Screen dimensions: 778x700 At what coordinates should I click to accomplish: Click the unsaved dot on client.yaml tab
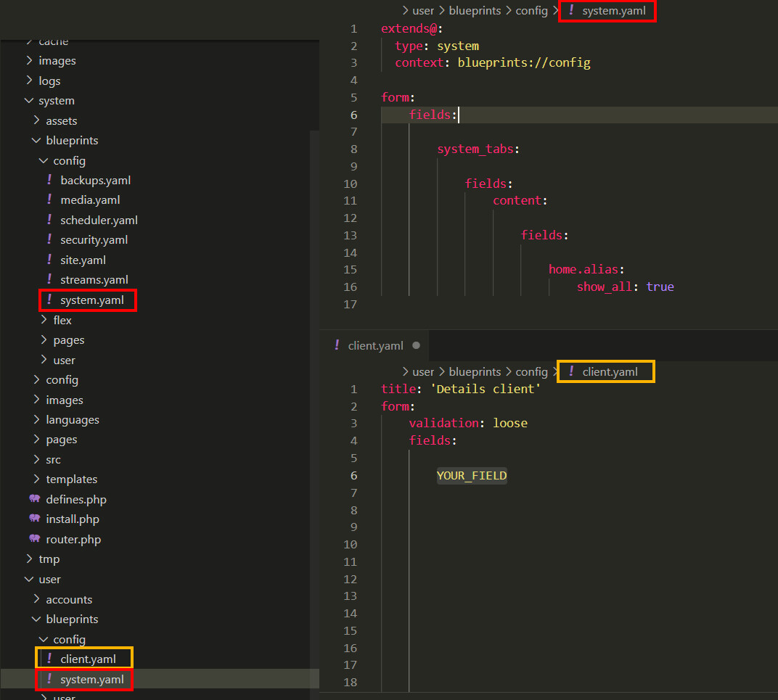417,345
